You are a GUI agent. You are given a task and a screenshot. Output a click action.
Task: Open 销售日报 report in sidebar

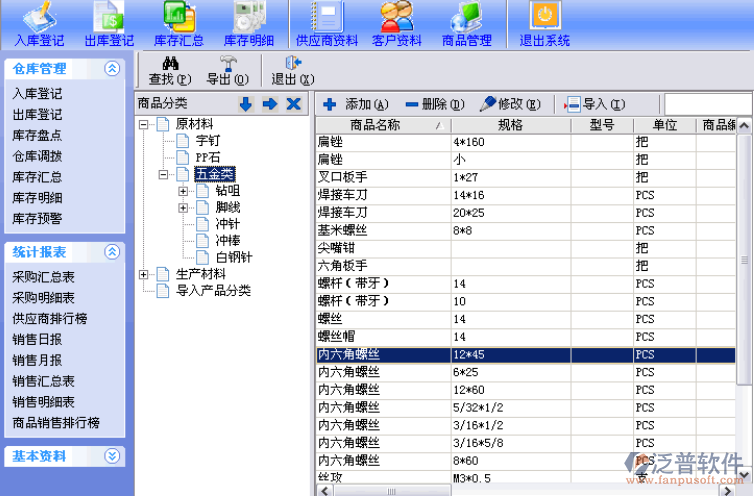pyautogui.click(x=37, y=339)
